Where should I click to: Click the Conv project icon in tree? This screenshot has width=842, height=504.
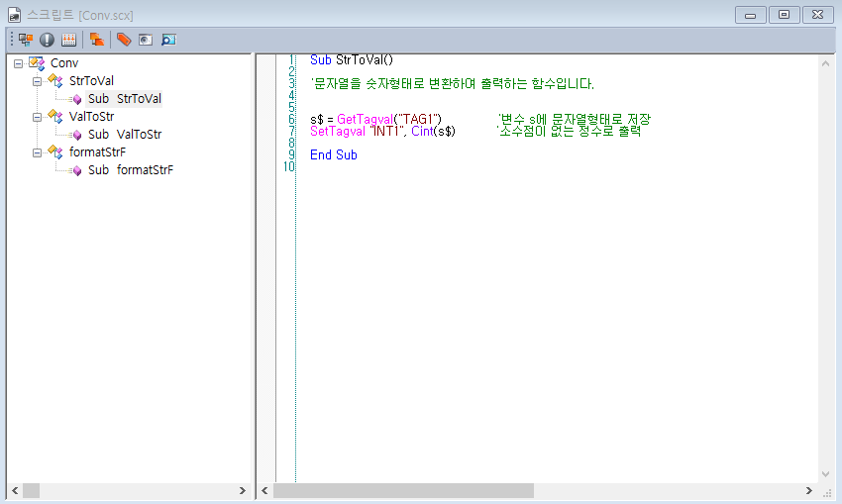(x=37, y=63)
